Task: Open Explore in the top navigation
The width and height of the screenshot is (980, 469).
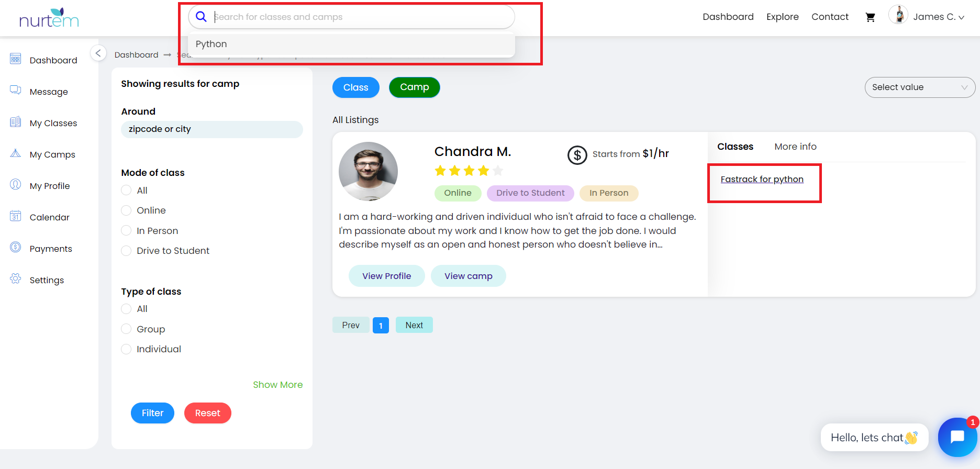Action: tap(783, 17)
